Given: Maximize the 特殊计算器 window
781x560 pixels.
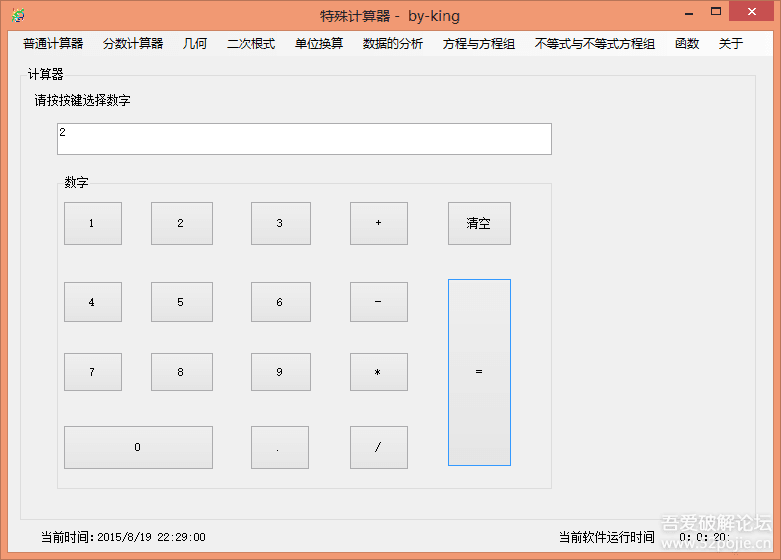Looking at the screenshot, I should [x=716, y=11].
